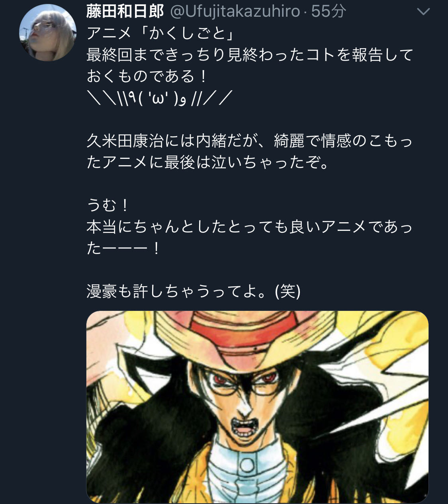Viewport: 448px width, 504px height.
Task: Open the tweet via the 55分 timestamp
Action: (329, 11)
